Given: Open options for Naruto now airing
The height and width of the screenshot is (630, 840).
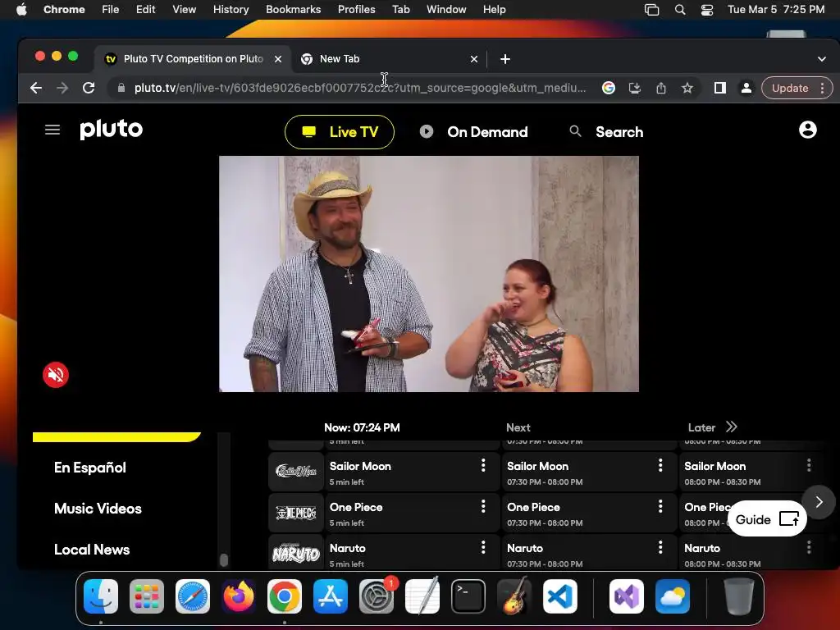Looking at the screenshot, I should click(x=483, y=547).
